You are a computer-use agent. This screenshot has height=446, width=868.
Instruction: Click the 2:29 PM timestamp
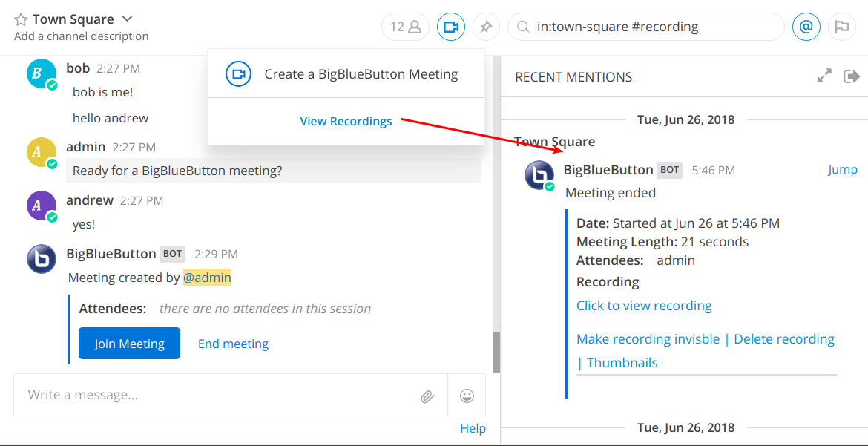pyautogui.click(x=216, y=255)
